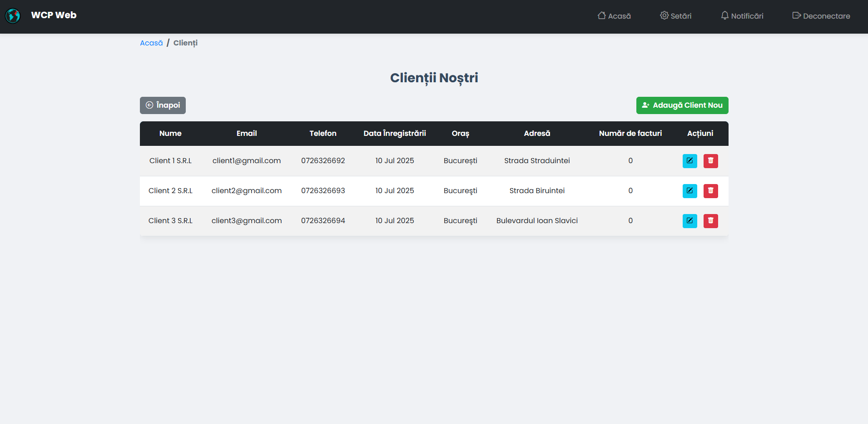Click Adaugă Client Nou button
The width and height of the screenshot is (868, 424).
682,105
